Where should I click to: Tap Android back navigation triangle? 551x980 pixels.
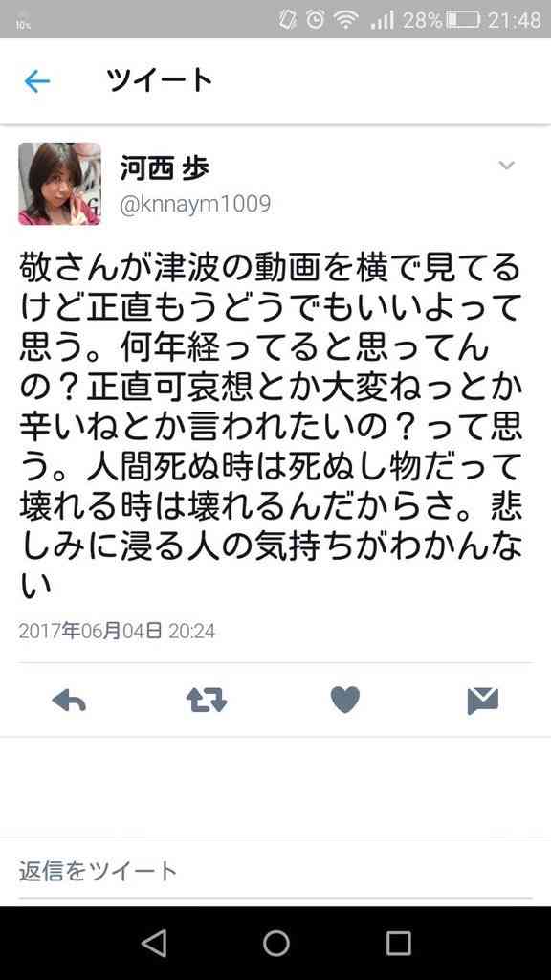[x=154, y=943]
